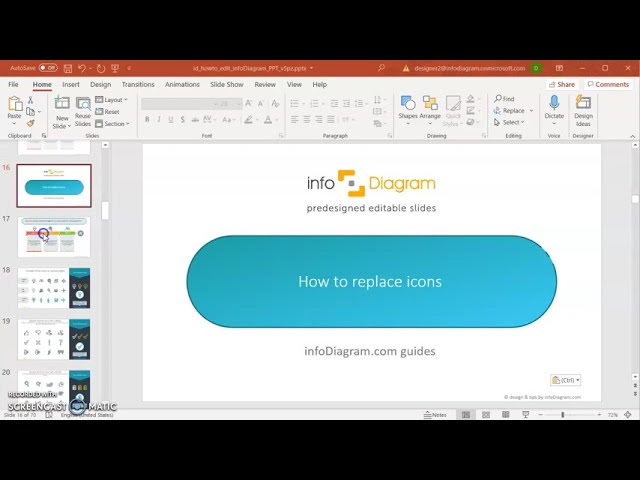Toggle the AutoSave switch
The height and width of the screenshot is (480, 640).
click(48, 68)
